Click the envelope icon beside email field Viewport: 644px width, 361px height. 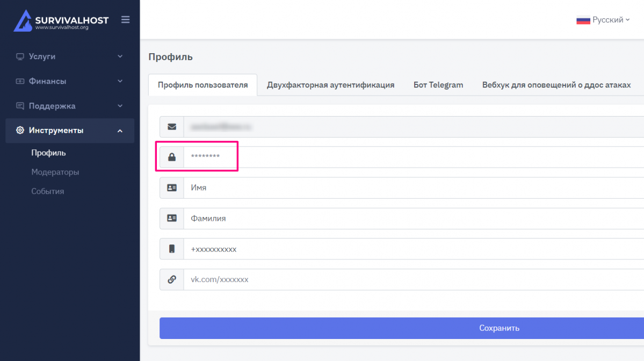point(172,127)
